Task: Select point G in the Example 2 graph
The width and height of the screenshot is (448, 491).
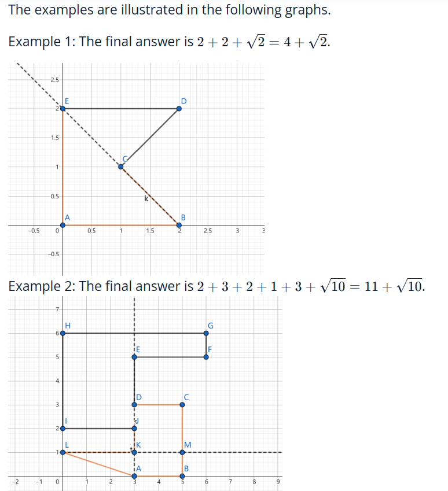Action: [x=206, y=333]
